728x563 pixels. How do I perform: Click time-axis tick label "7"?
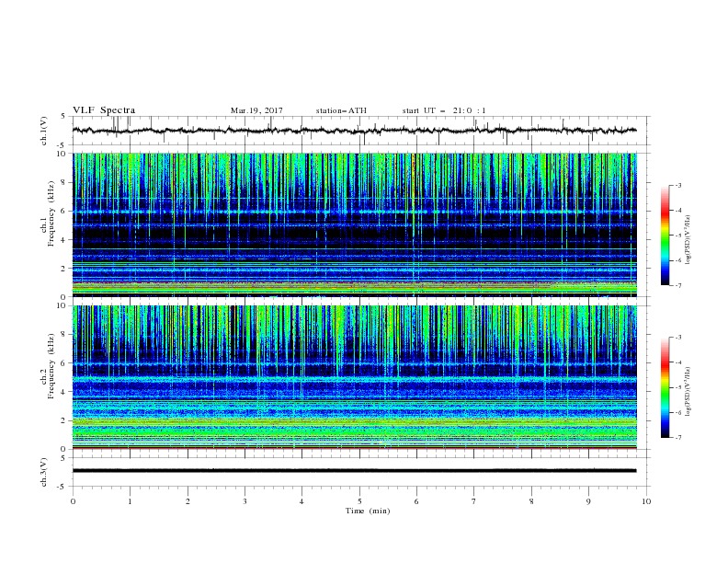click(x=474, y=501)
